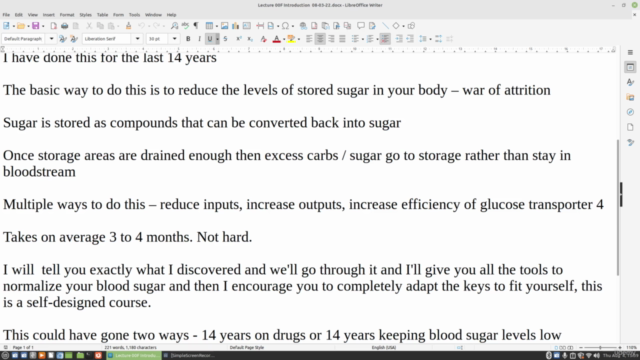Image resolution: width=640 pixels, height=360 pixels.
Task: Open the Format menu
Action: [67, 15]
